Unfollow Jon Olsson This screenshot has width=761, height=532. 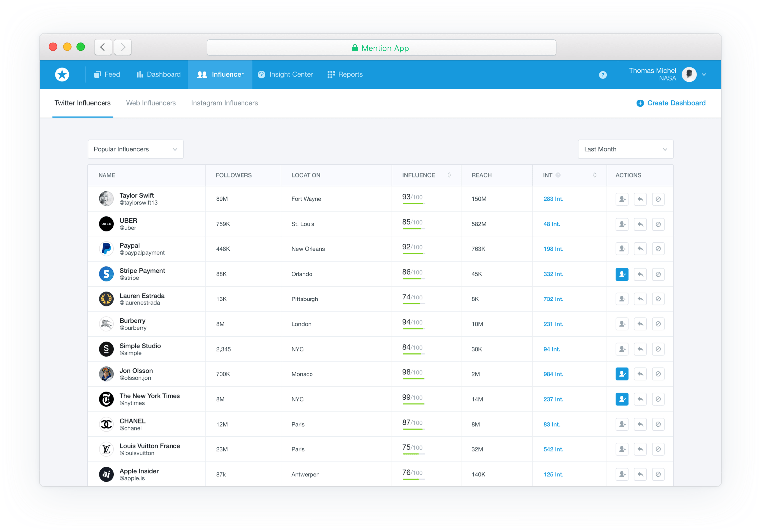622,374
